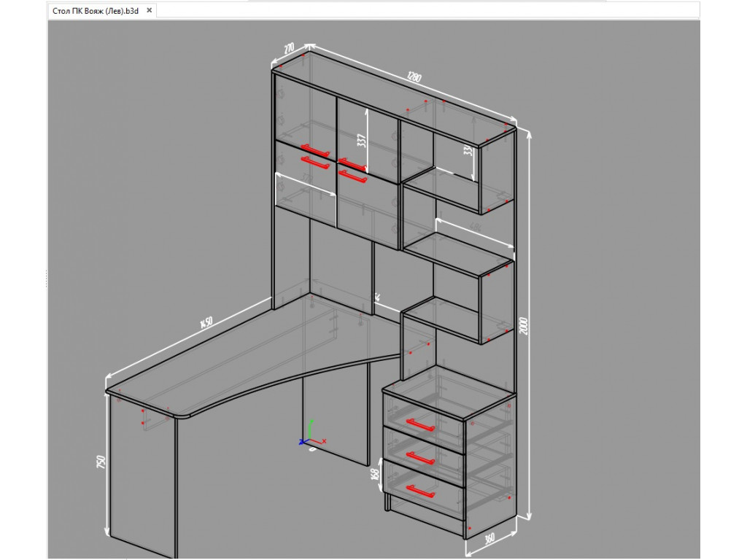This screenshot has width=747, height=560.
Task: Select the 2000 height dimension label
Action: tap(524, 326)
